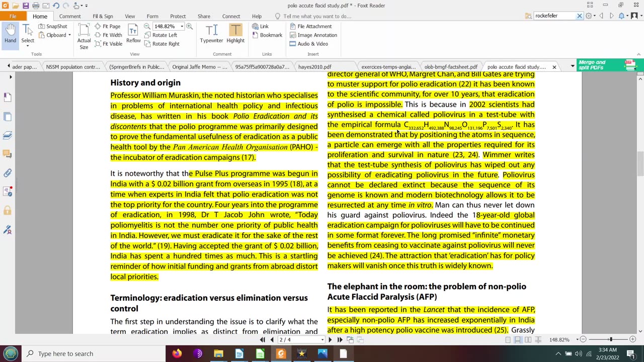Open the notifications bell

click(621, 16)
